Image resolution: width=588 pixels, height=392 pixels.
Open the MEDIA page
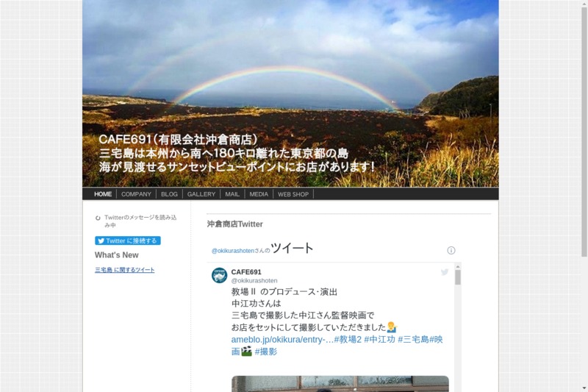click(259, 194)
